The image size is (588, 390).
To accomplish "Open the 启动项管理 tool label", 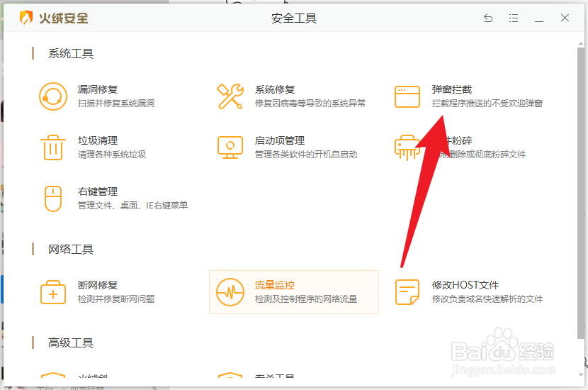I will [x=280, y=140].
